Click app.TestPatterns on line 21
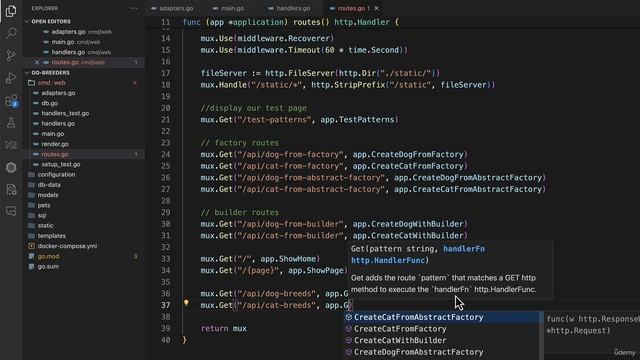 358,120
